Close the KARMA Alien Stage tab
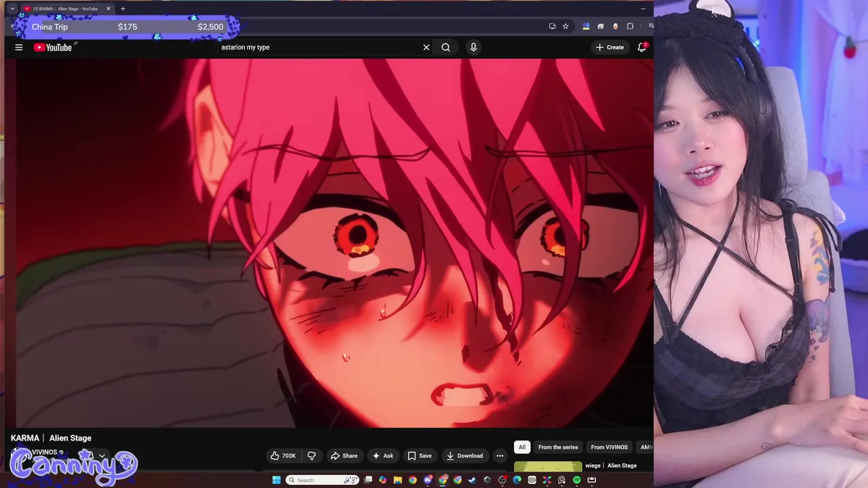 (108, 9)
